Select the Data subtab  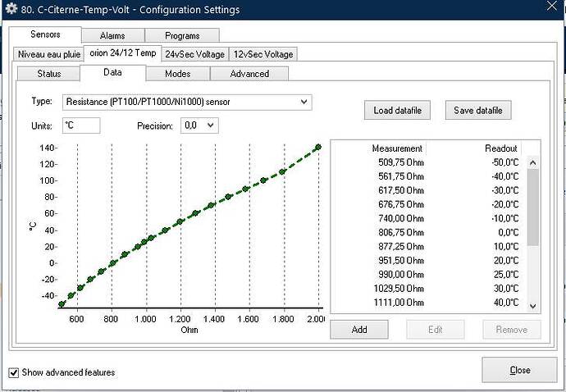click(x=112, y=72)
